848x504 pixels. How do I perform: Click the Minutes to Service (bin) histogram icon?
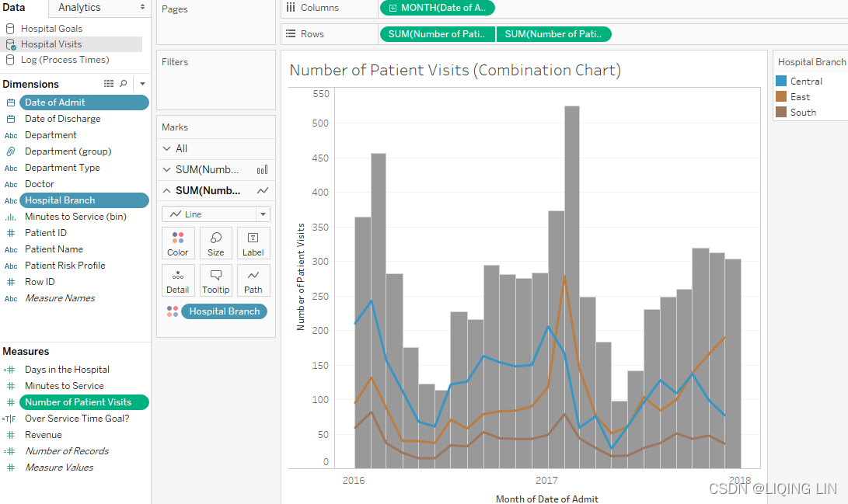[x=11, y=217]
